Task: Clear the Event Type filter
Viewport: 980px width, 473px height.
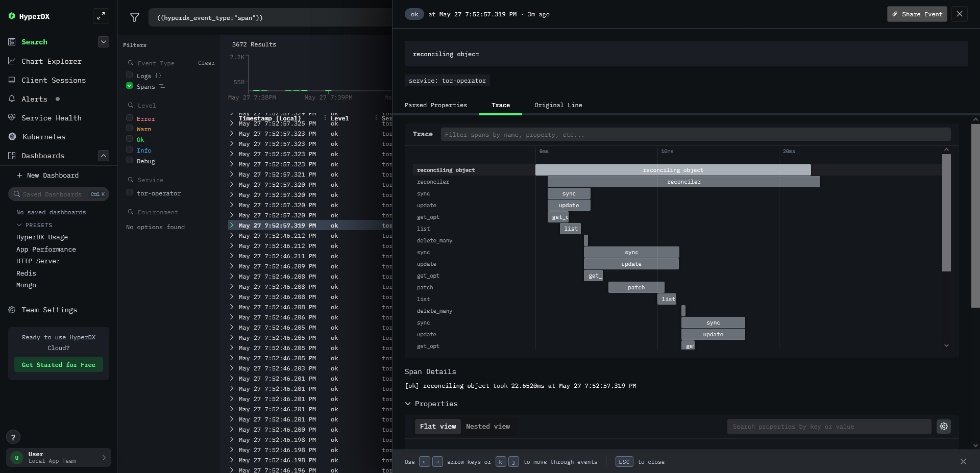Action: click(206, 63)
